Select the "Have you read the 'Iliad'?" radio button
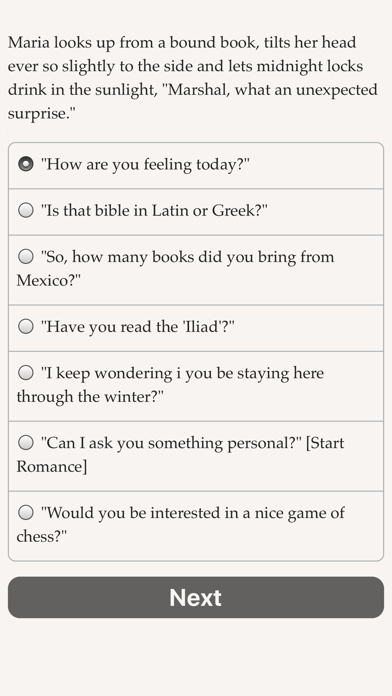Image resolution: width=392 pixels, height=696 pixels. coord(26,327)
